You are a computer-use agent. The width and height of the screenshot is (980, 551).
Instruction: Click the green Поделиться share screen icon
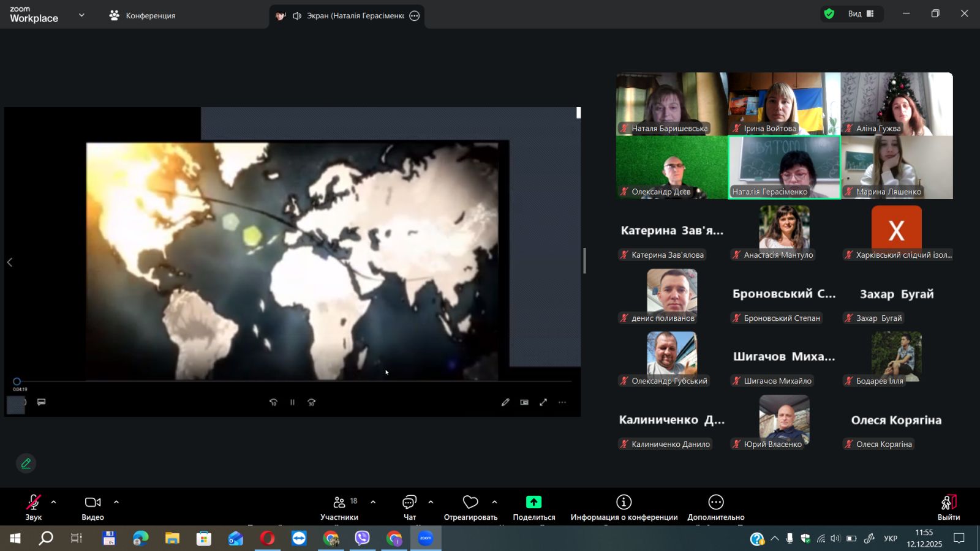click(533, 503)
